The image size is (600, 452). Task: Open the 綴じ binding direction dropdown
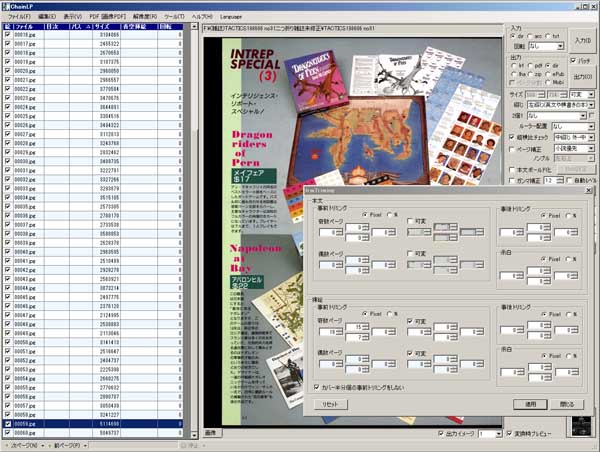coord(561,105)
